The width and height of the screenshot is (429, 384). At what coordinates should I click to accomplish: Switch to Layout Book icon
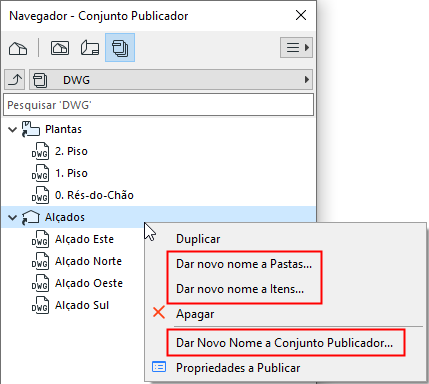pos(90,48)
